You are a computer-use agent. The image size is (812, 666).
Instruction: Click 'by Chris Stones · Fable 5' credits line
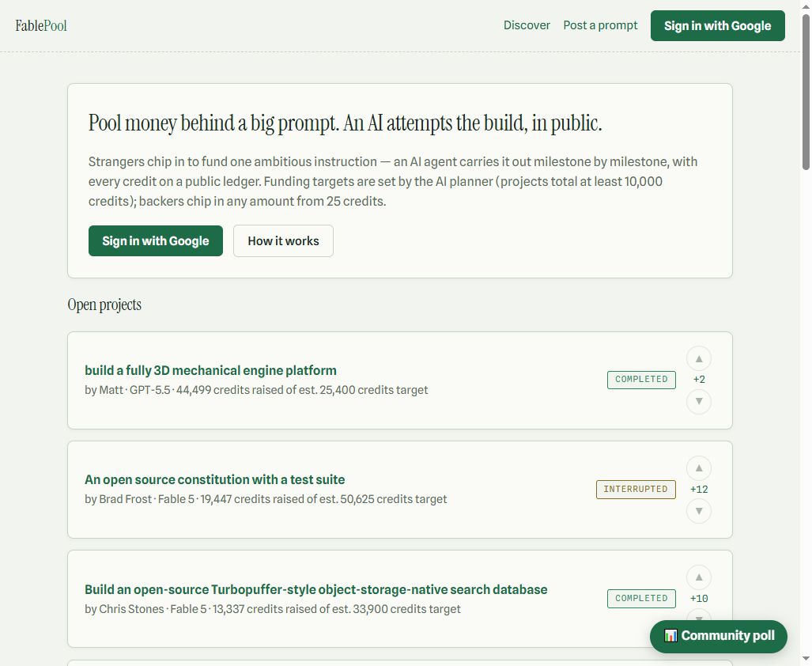point(273,609)
